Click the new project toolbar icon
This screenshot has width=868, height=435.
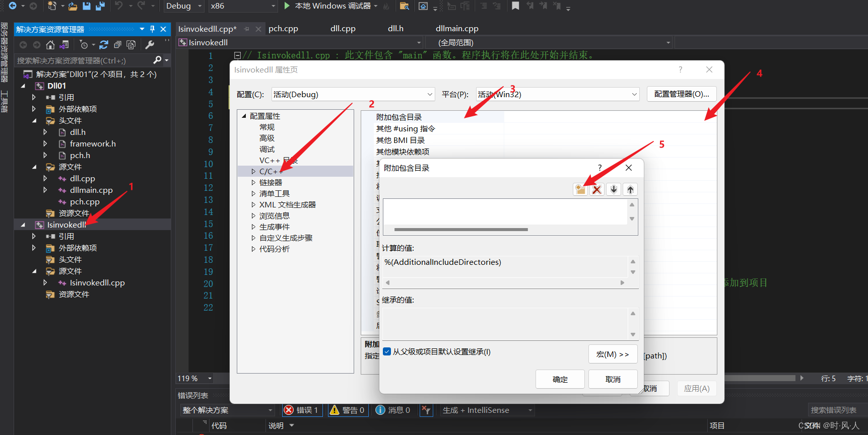52,6
